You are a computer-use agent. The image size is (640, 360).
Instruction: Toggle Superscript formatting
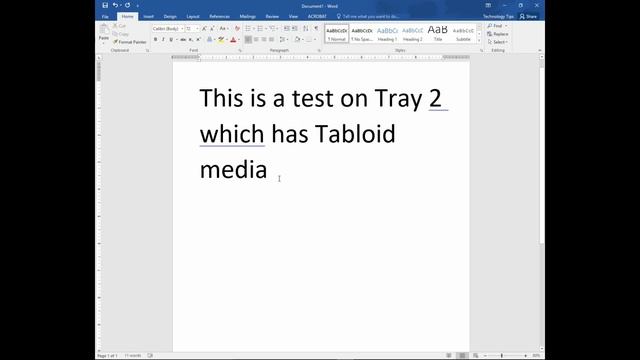click(198, 40)
